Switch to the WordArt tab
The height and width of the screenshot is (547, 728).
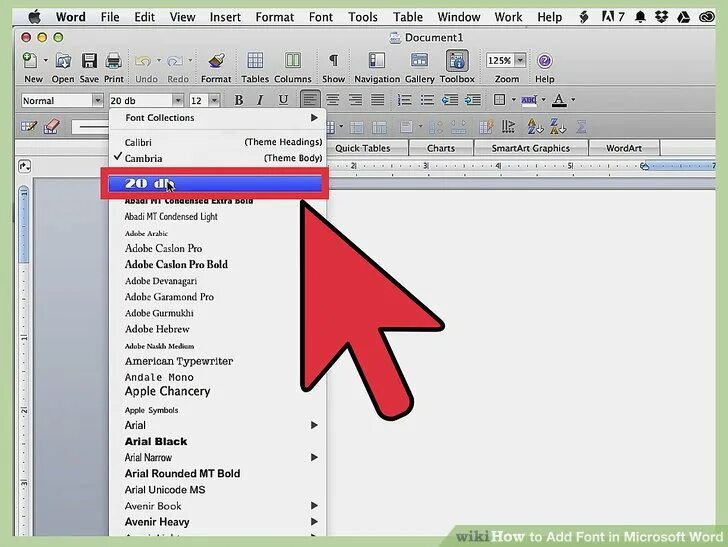coord(624,148)
